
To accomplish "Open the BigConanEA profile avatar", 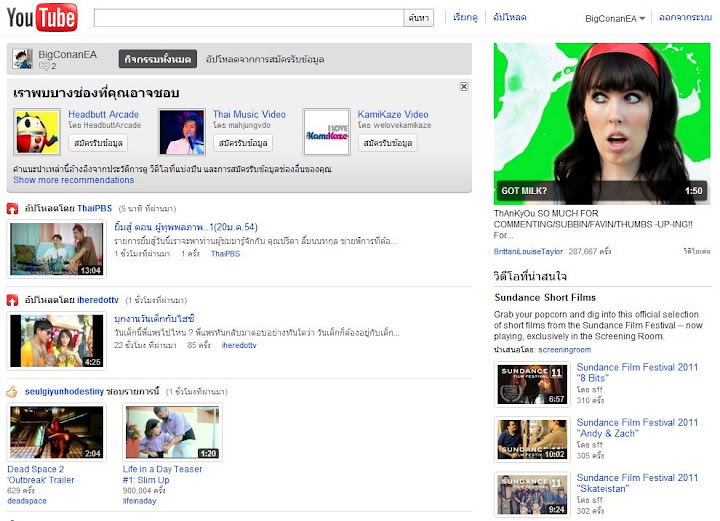I will point(22,59).
